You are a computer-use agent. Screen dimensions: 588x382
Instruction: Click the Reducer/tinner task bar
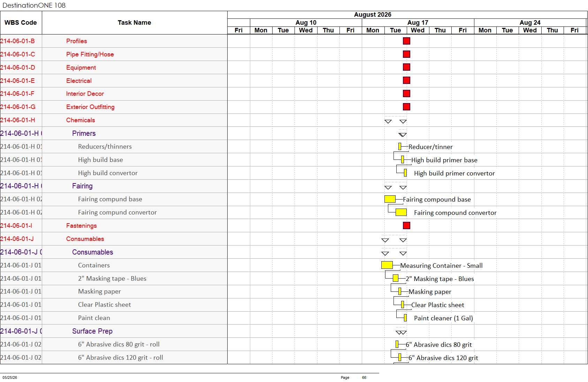(400, 147)
